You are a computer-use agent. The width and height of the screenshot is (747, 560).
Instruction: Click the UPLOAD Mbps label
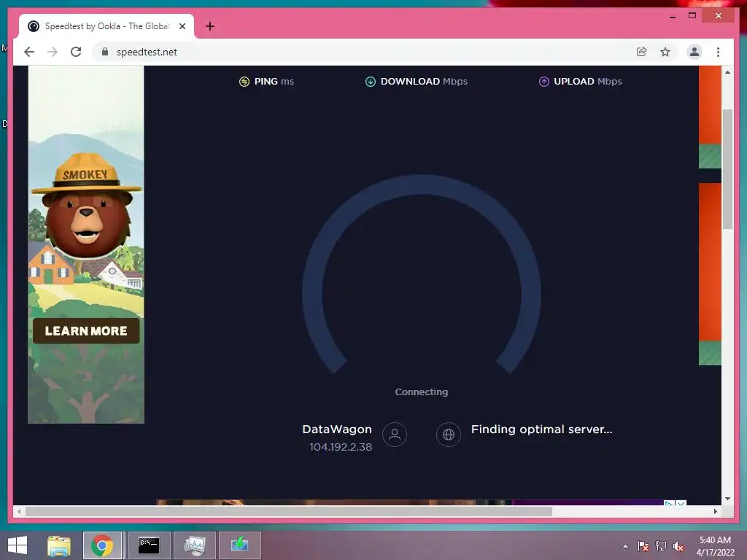587,82
